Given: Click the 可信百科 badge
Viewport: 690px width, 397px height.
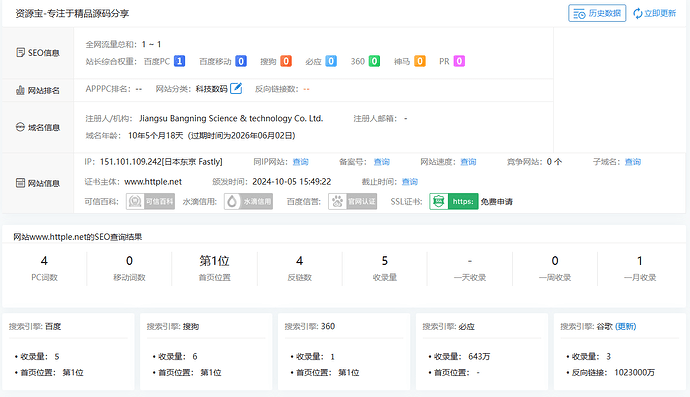Looking at the screenshot, I should [x=150, y=202].
